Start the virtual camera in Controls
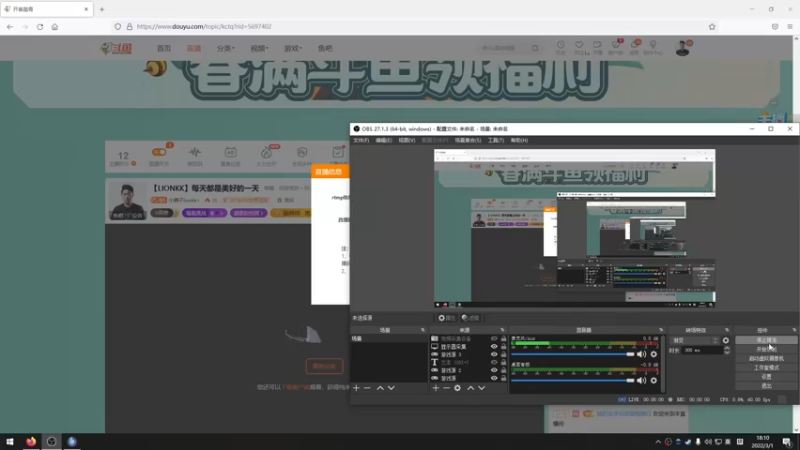Screen dimensions: 800x450 766,359
